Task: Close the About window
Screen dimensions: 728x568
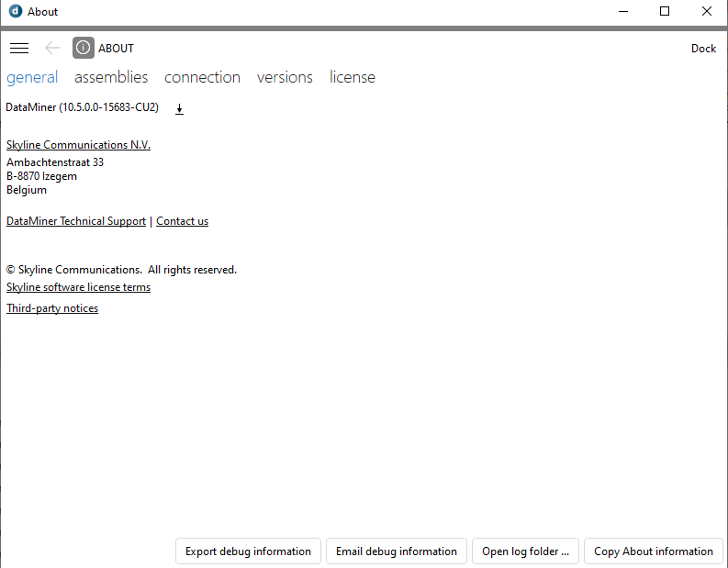Action: tap(707, 11)
